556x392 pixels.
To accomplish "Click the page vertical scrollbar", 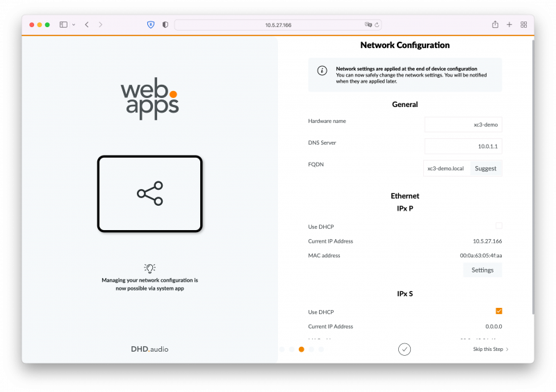I will point(533,177).
